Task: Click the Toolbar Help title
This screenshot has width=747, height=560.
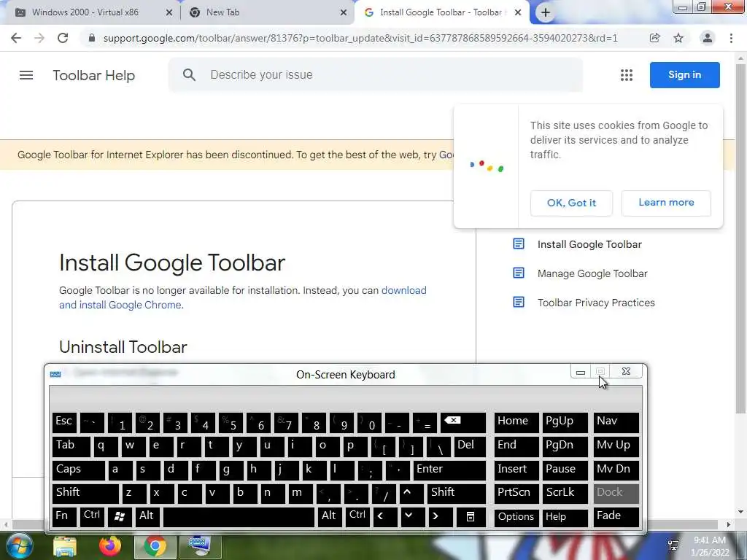Action: [94, 75]
